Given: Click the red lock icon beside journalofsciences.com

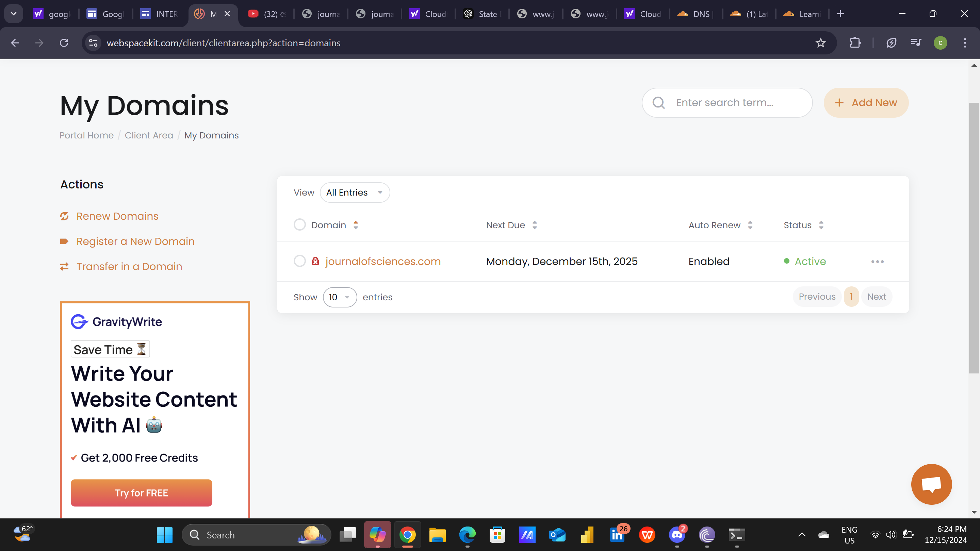Looking at the screenshot, I should pos(315,261).
